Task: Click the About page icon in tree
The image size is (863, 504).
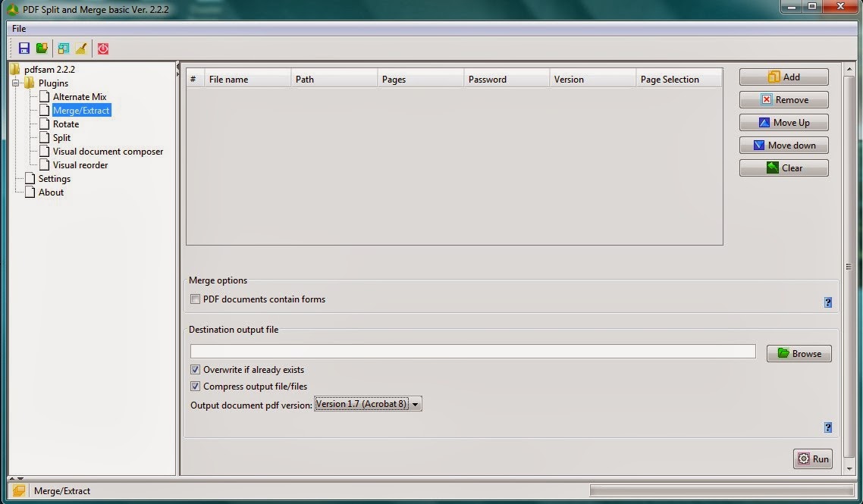Action: [x=30, y=193]
